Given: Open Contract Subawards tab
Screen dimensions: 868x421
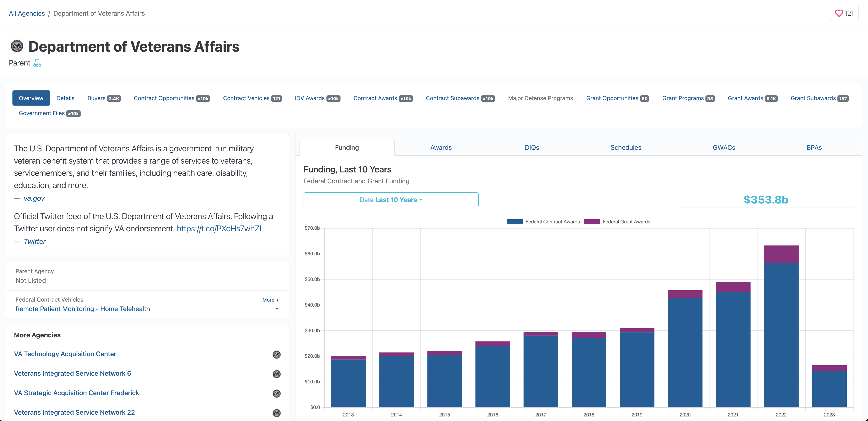Looking at the screenshot, I should [460, 98].
